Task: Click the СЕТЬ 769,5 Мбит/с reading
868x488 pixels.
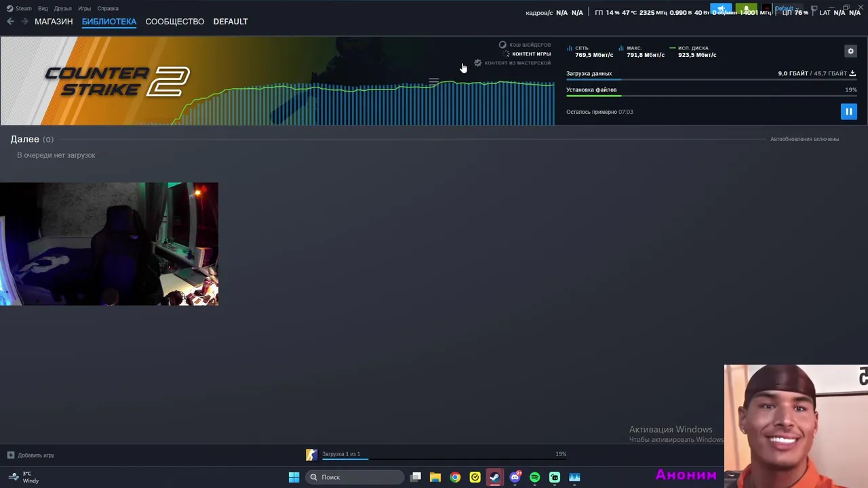Action: pos(590,52)
